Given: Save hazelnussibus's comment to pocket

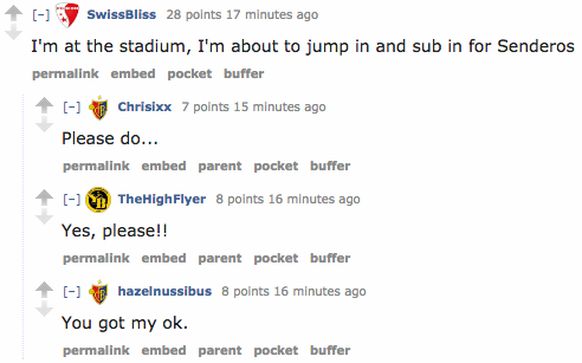Looking at the screenshot, I should 276,350.
